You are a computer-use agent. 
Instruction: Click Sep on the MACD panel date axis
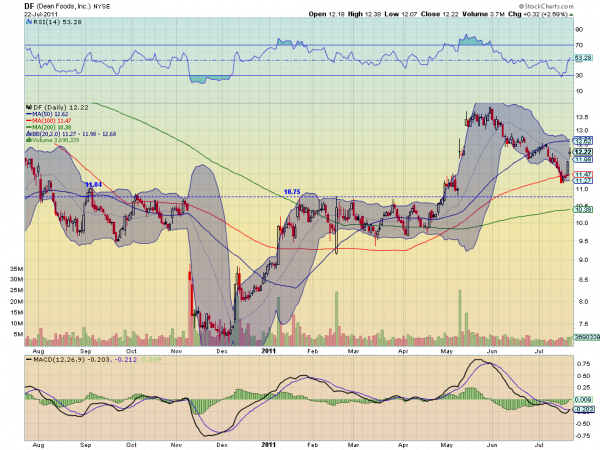tap(86, 445)
